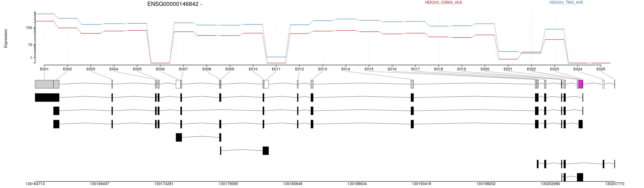
Task: Click the large gray first exon block
Action: pos(44,84)
